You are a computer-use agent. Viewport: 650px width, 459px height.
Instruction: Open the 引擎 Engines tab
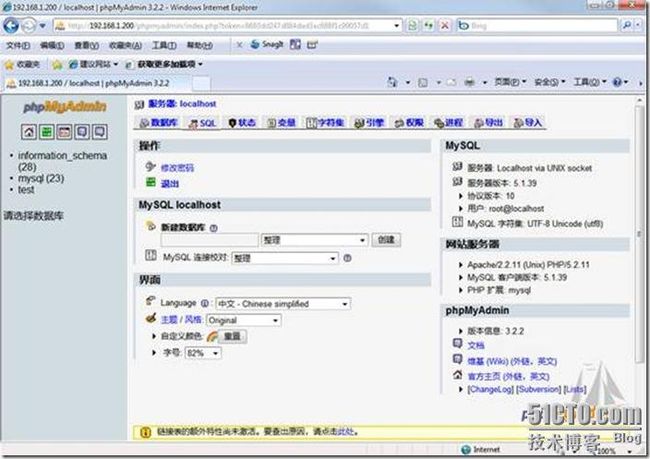pyautogui.click(x=369, y=123)
